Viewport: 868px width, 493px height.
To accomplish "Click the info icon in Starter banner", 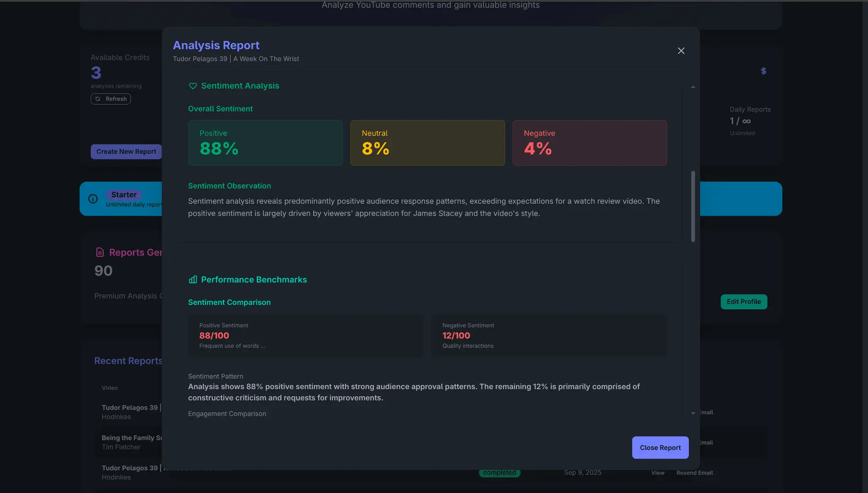I will (93, 199).
